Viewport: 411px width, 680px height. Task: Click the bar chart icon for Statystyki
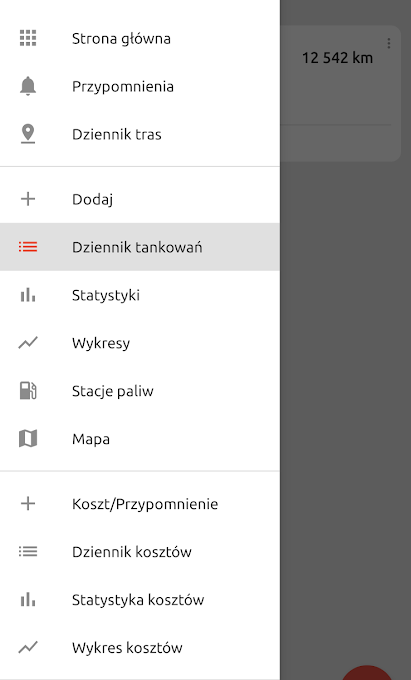(x=28, y=295)
